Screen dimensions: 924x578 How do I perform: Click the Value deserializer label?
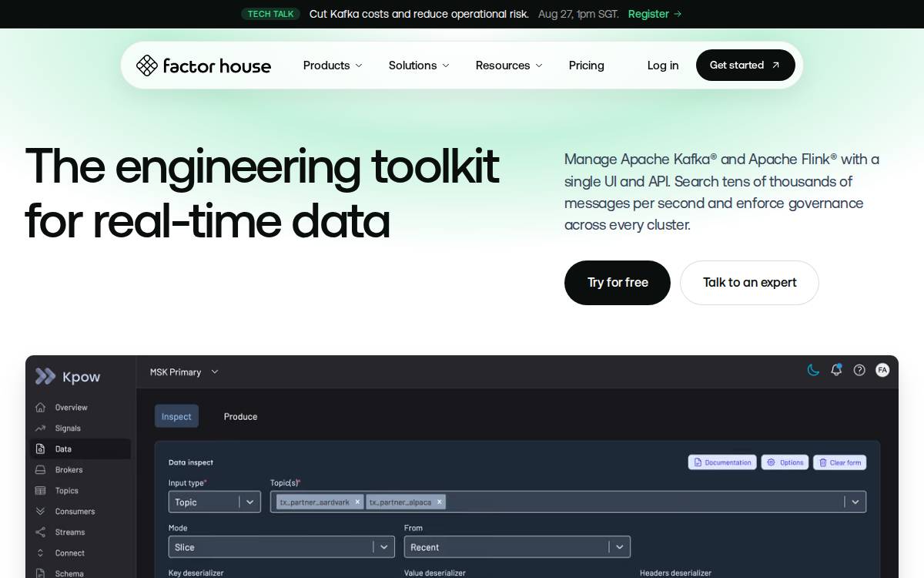click(435, 573)
